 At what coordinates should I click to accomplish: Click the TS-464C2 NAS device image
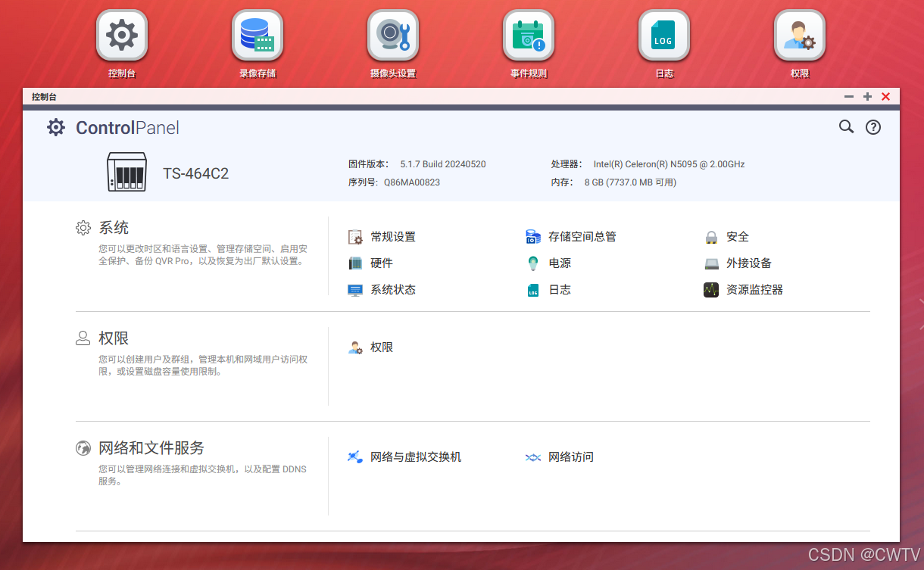[126, 172]
